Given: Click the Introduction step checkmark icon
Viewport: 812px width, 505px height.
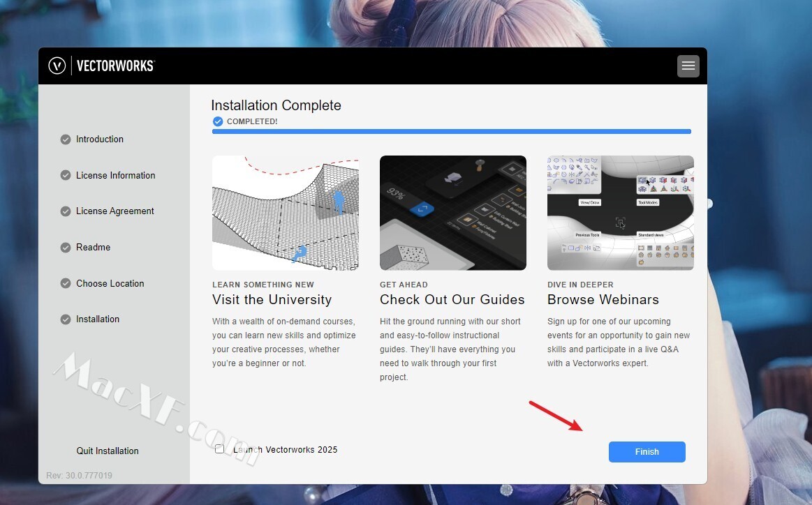Looking at the screenshot, I should point(65,140).
